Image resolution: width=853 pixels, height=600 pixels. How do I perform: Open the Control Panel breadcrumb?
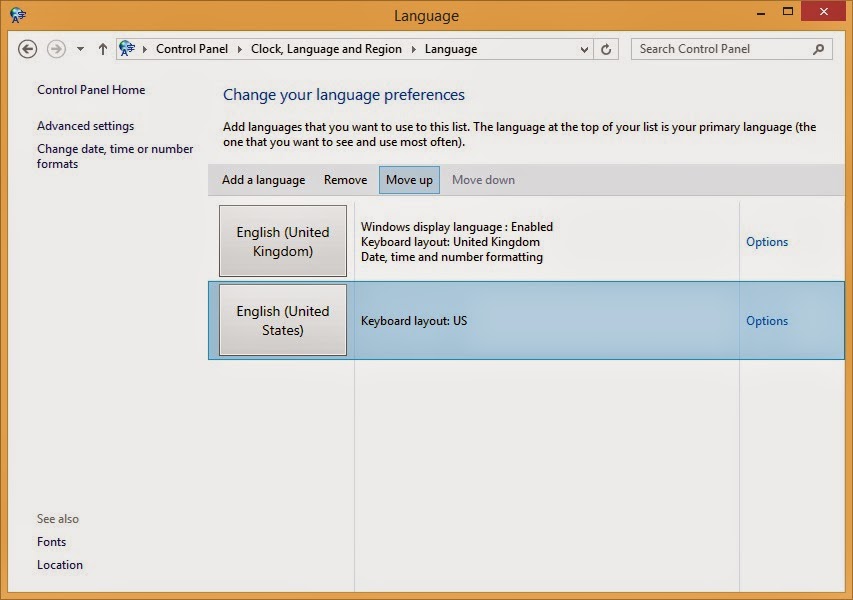click(191, 49)
